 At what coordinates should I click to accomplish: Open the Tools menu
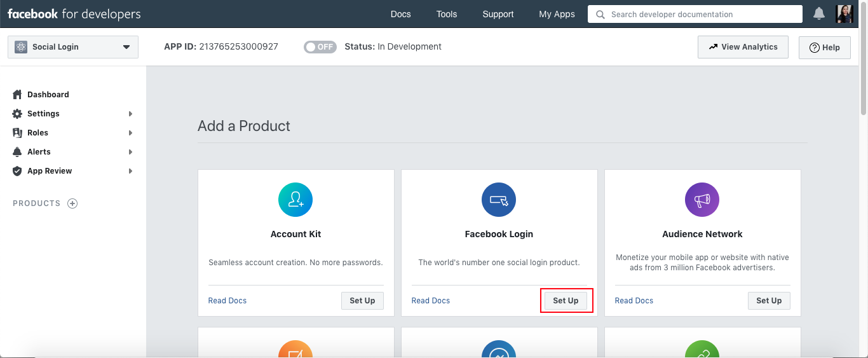447,14
